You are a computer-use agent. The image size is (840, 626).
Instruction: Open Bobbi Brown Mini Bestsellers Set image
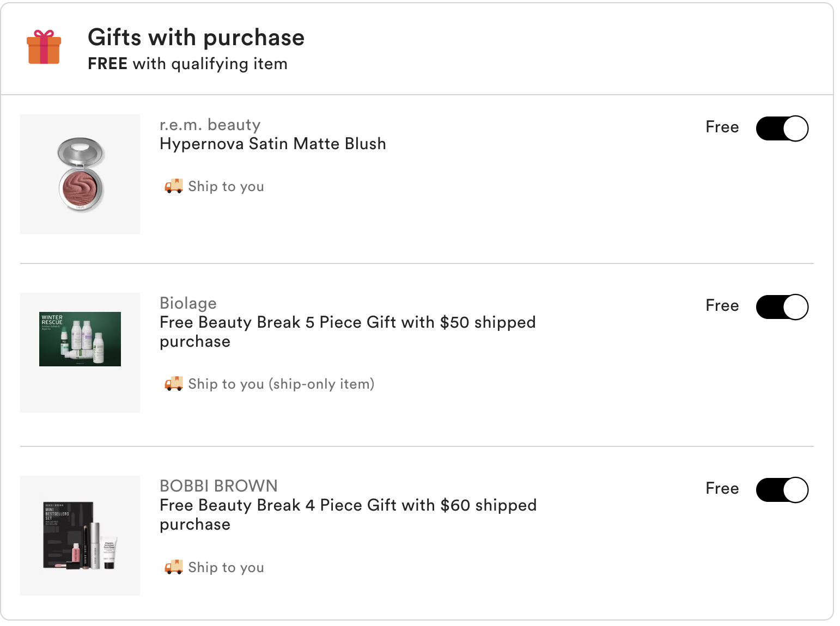(x=80, y=536)
